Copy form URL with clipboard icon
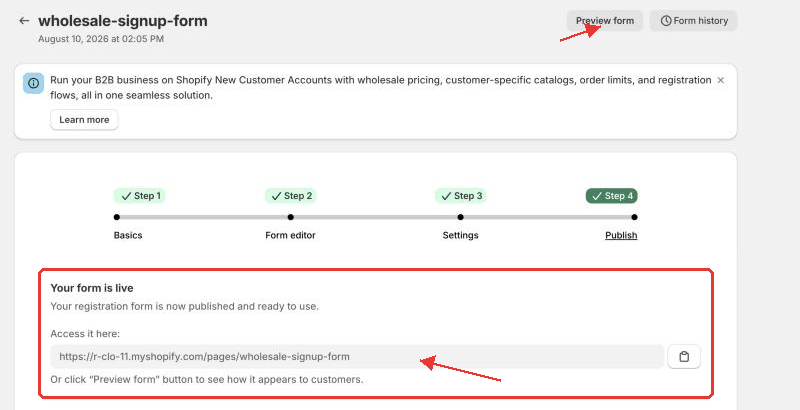800x410 pixels. click(684, 356)
